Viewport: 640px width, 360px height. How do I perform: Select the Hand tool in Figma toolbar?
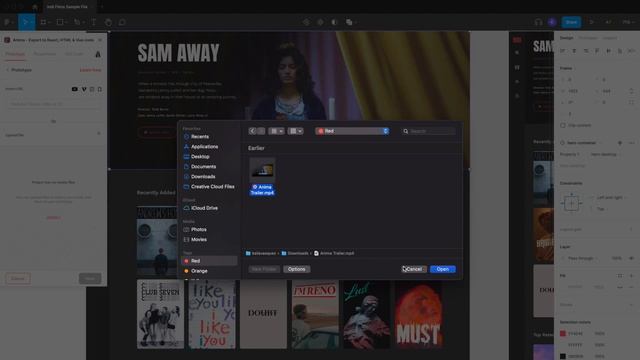108,22
